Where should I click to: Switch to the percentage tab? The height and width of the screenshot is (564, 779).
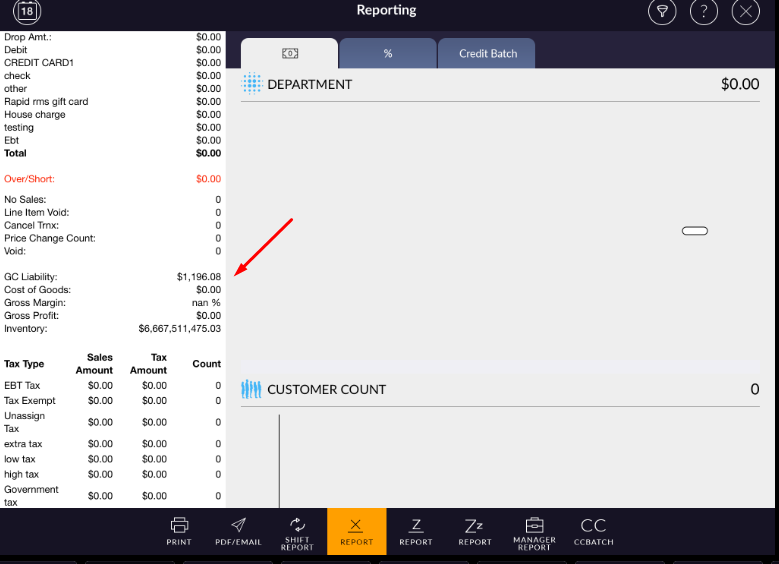pyautogui.click(x=388, y=54)
